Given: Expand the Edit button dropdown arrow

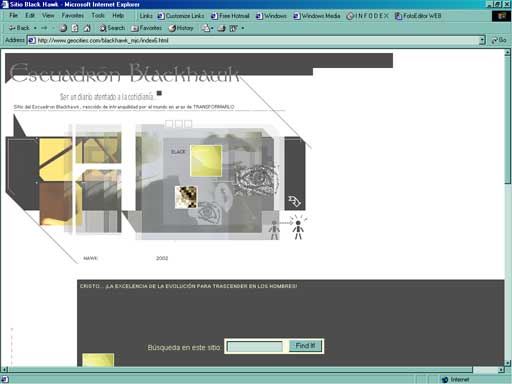Looking at the screenshot, I should pyautogui.click(x=242, y=28).
